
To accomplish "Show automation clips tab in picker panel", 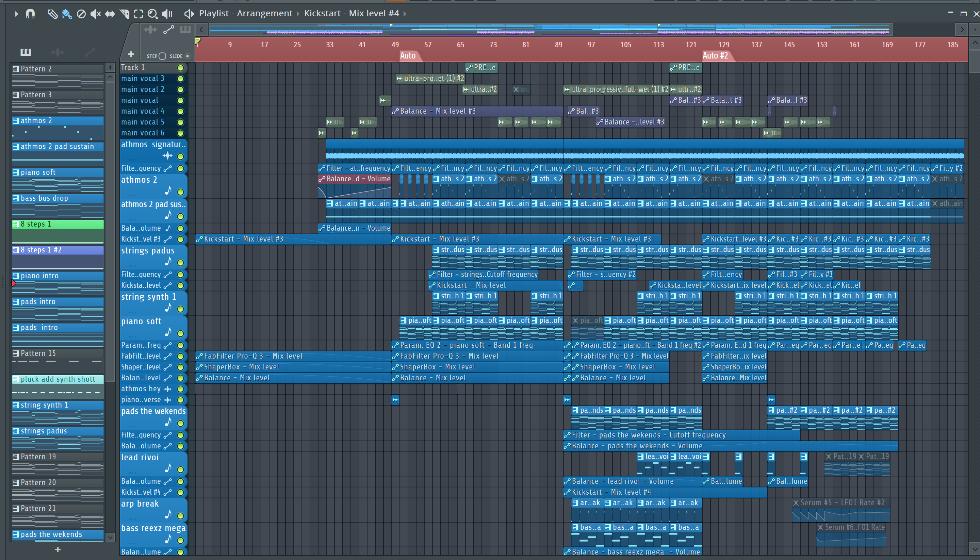I will click(89, 52).
